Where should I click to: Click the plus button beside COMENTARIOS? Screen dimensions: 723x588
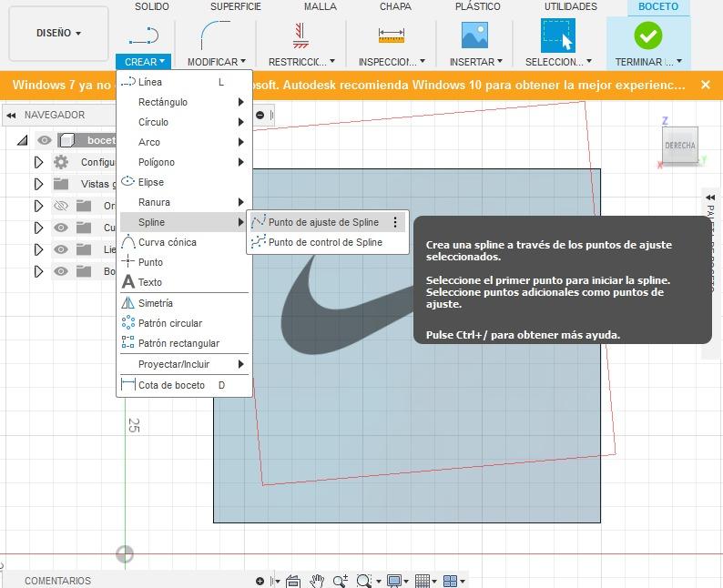pos(260,581)
